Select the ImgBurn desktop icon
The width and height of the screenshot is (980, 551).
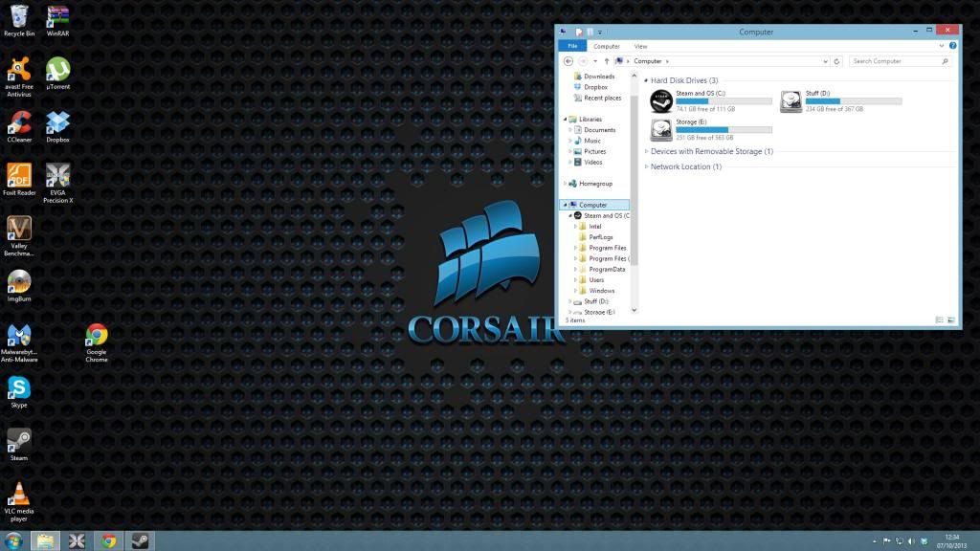coord(19,285)
